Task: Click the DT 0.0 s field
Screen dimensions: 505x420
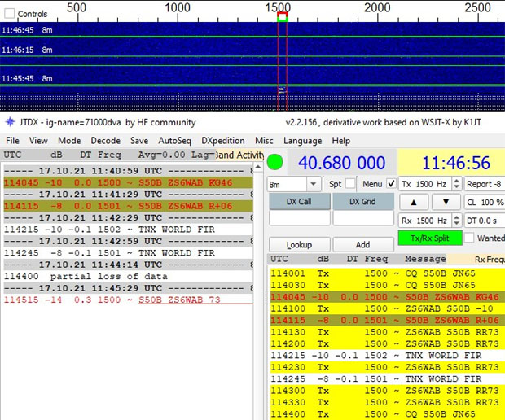Action: pyautogui.click(x=485, y=221)
